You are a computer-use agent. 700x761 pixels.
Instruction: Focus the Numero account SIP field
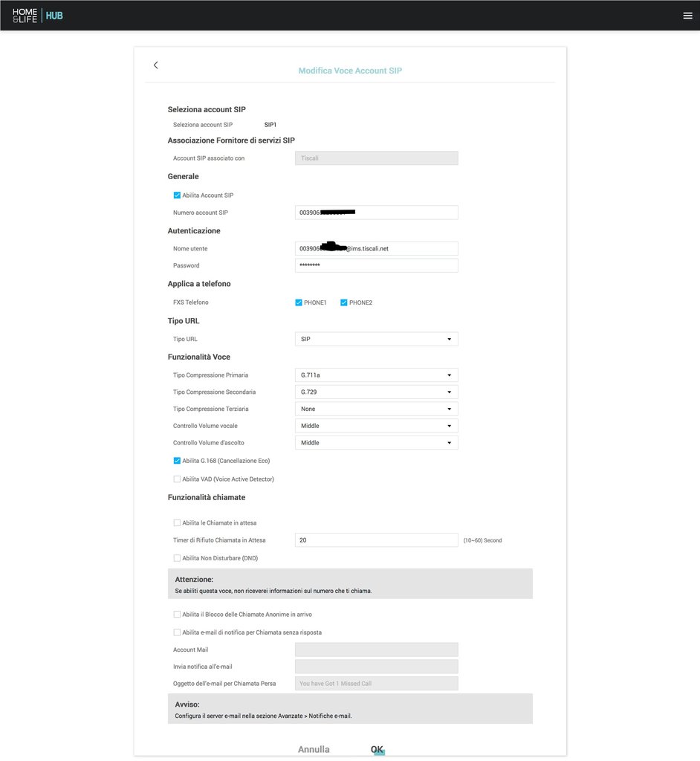point(376,212)
